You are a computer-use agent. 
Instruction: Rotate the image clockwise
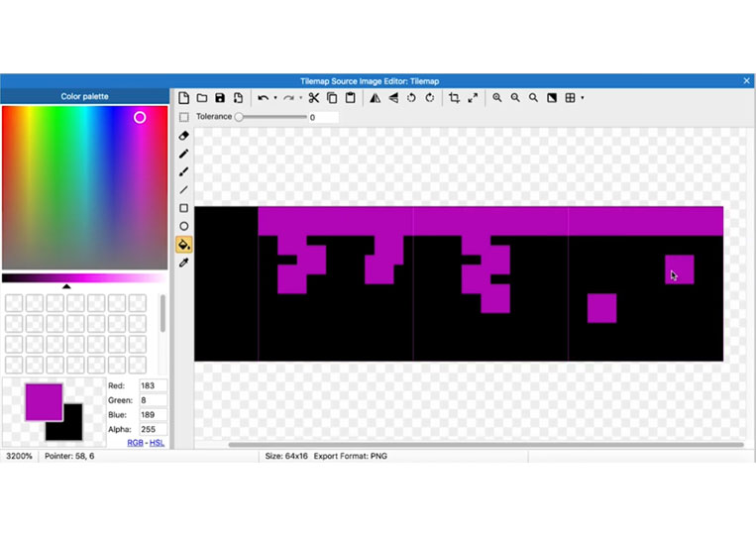coord(430,98)
